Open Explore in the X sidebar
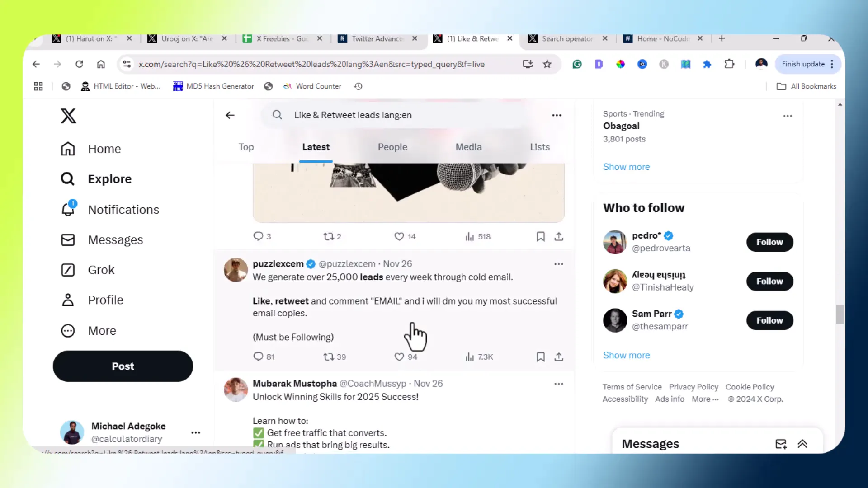Screen dimensions: 868x488 pyautogui.click(x=96, y=179)
